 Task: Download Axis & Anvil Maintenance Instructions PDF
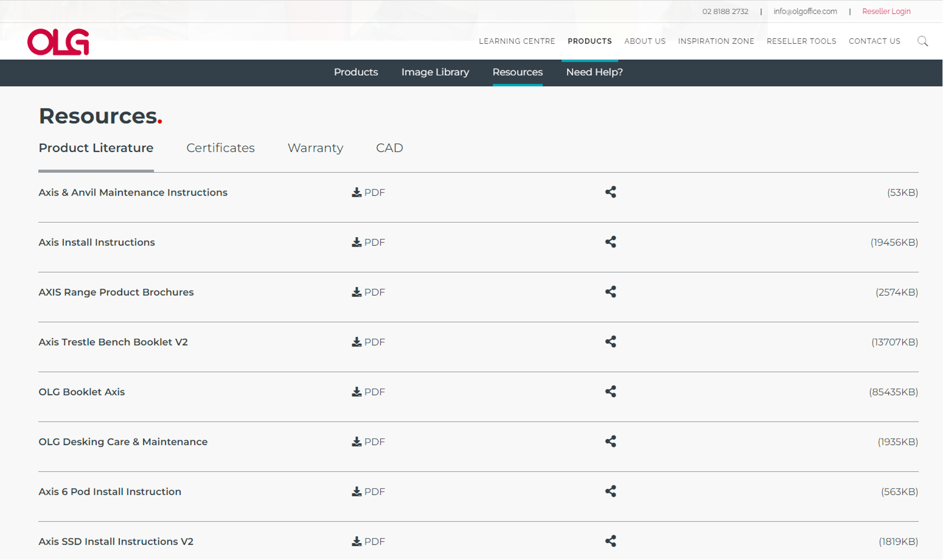click(x=368, y=192)
